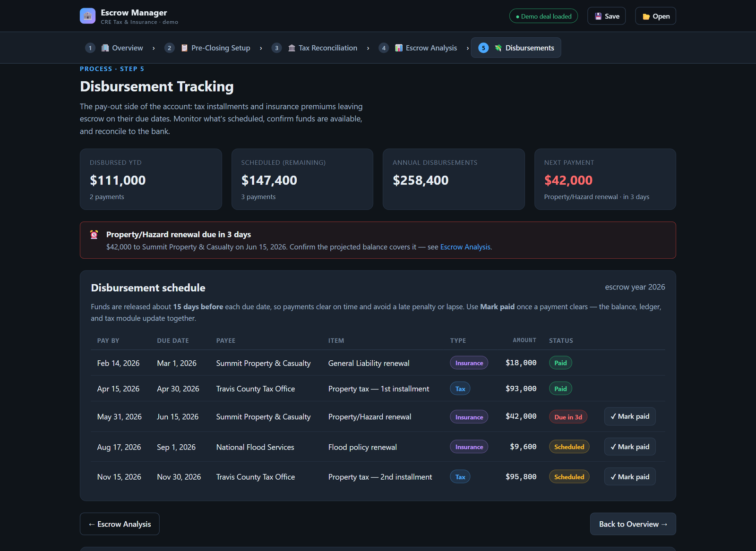Click the Disbursement Tracking heading

click(x=157, y=86)
